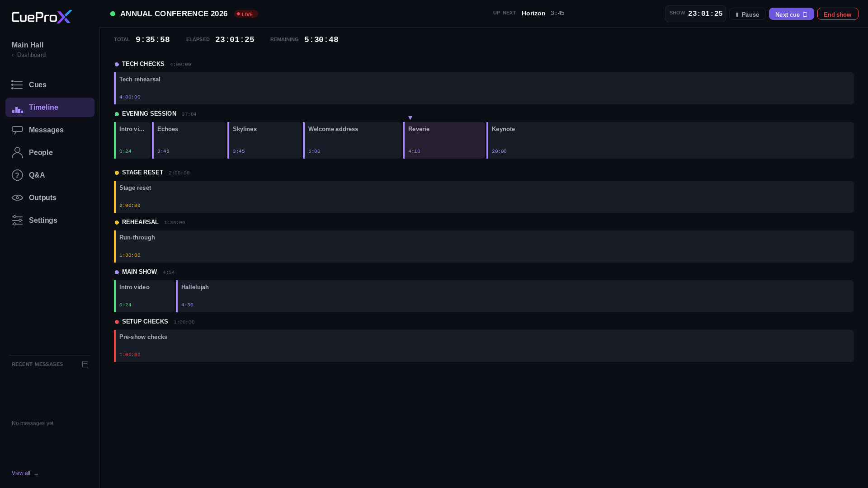The height and width of the screenshot is (488, 868).
Task: Select the Welcome address cue block
Action: 352,141
